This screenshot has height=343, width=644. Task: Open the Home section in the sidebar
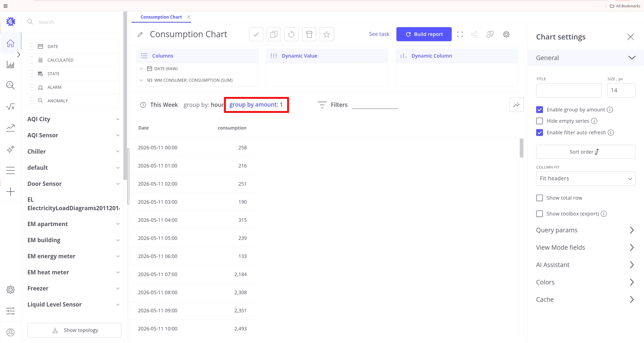pyautogui.click(x=10, y=43)
